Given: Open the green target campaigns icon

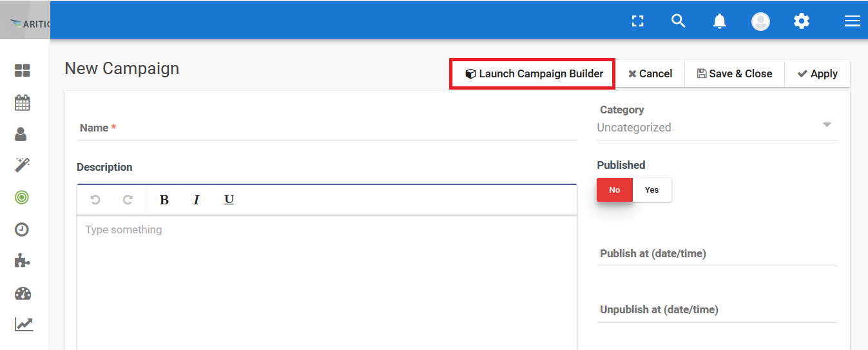Looking at the screenshot, I should click(x=23, y=197).
